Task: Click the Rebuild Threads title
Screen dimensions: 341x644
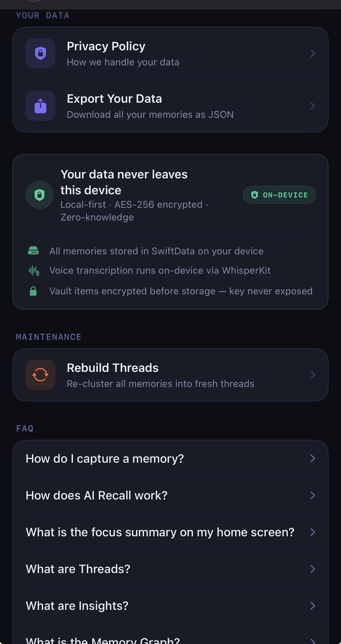Action: (x=113, y=368)
